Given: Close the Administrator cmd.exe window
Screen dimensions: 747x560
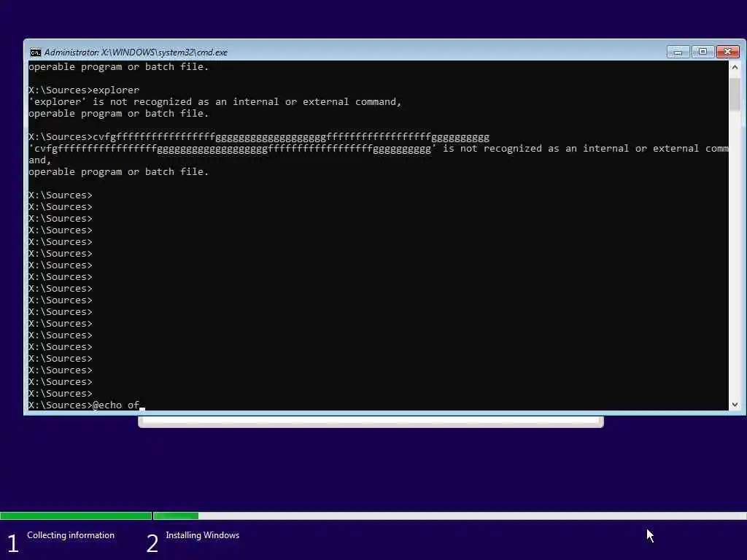Looking at the screenshot, I should (727, 52).
